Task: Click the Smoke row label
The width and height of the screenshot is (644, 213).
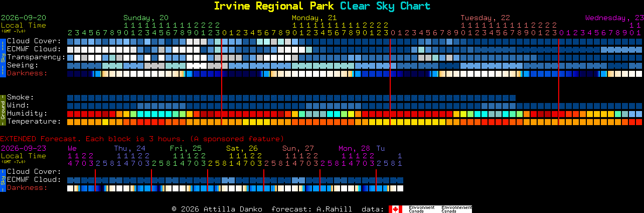Action: pyautogui.click(x=21, y=97)
